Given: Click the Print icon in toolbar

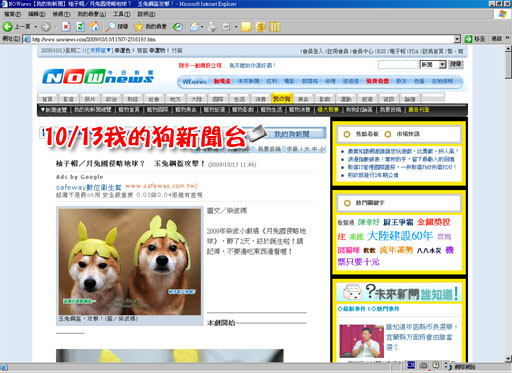Looking at the screenshot, I should pos(212,27).
